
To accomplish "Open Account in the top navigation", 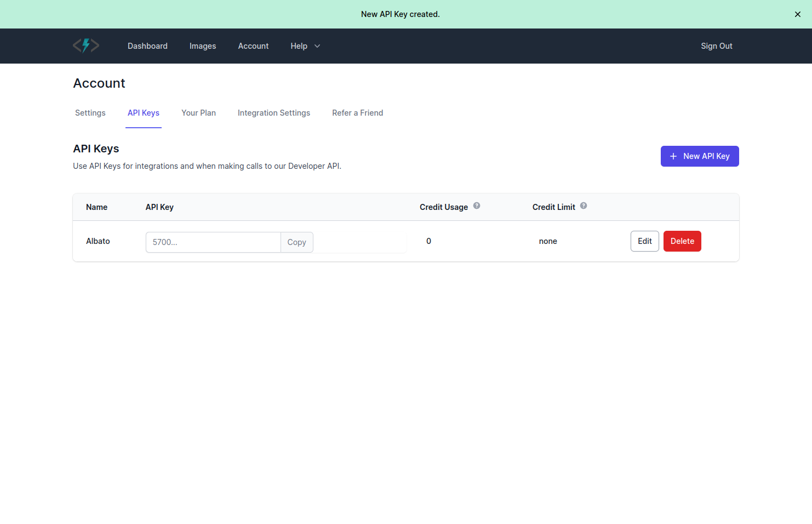I will pos(253,46).
